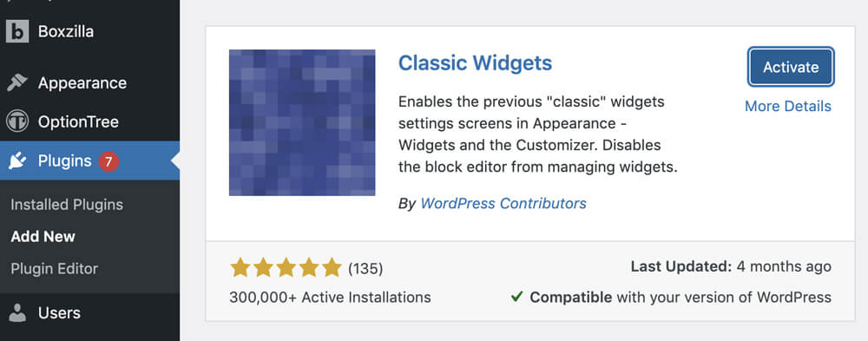Viewport: 868px width, 341px height.
Task: Click the Users person icon
Action: [x=17, y=312]
